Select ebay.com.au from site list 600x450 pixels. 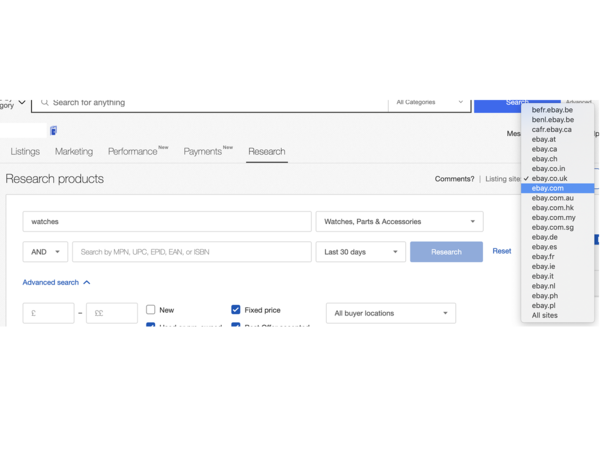coord(558,198)
